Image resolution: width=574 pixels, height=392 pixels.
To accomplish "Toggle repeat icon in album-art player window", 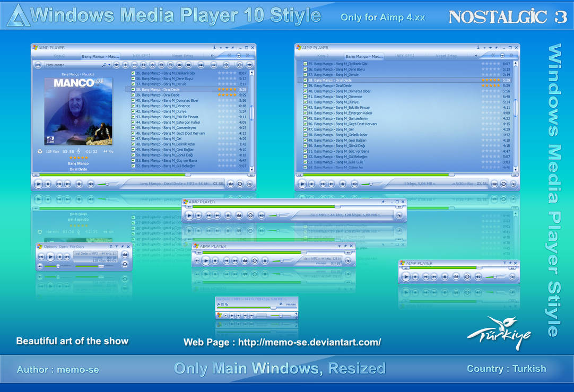I will pos(240,184).
